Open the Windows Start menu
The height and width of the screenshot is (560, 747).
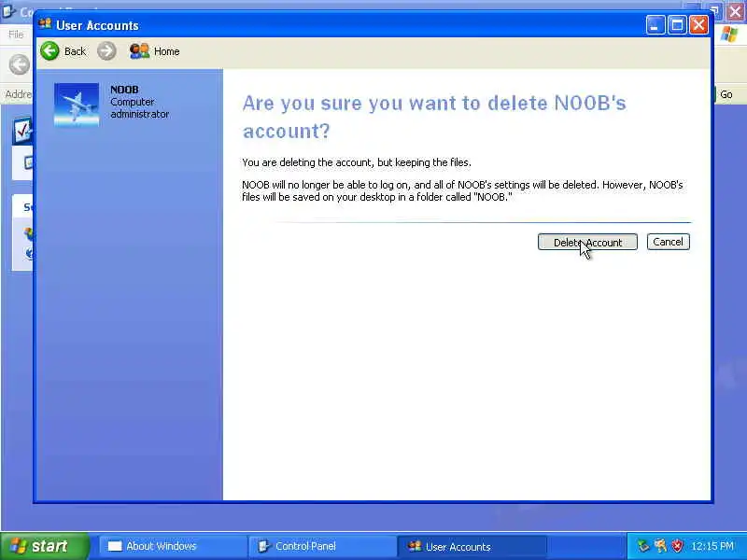[45, 546]
